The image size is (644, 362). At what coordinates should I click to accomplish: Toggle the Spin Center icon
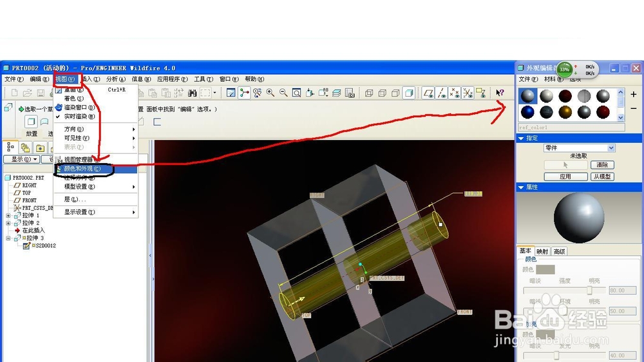tap(244, 93)
